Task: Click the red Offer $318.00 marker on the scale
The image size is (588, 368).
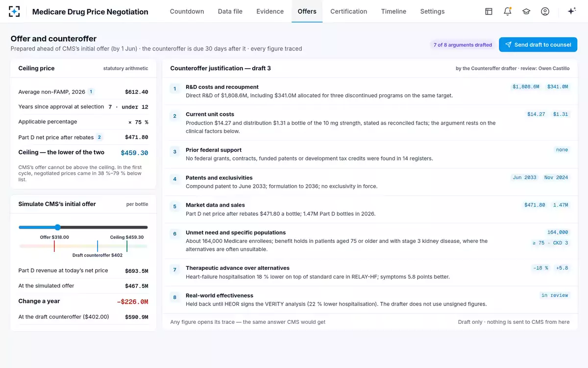Action: 54,246
